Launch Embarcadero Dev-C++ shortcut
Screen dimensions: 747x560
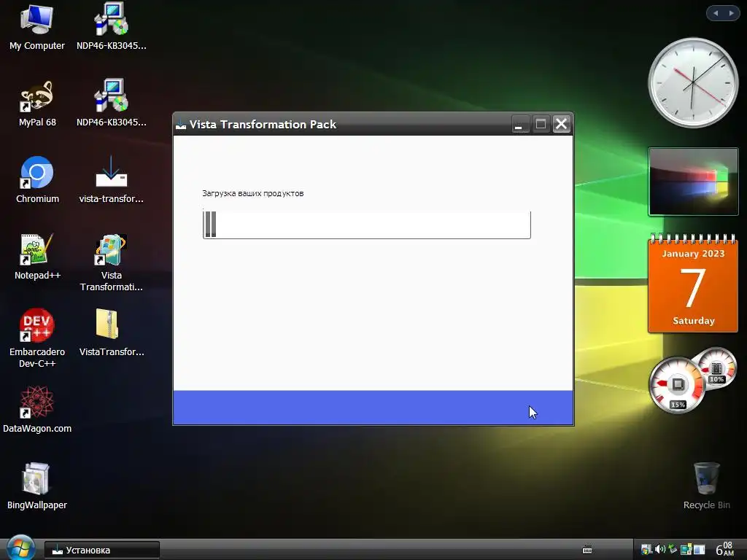[36, 338]
